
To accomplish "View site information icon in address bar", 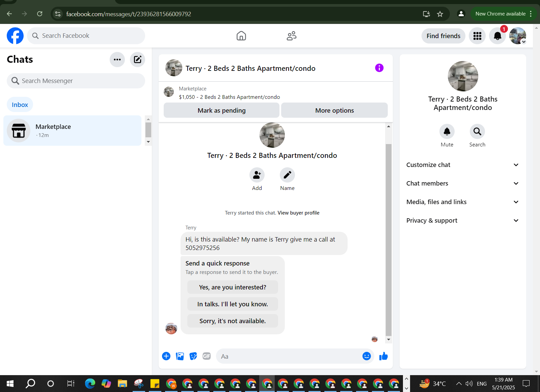I will pyautogui.click(x=58, y=14).
